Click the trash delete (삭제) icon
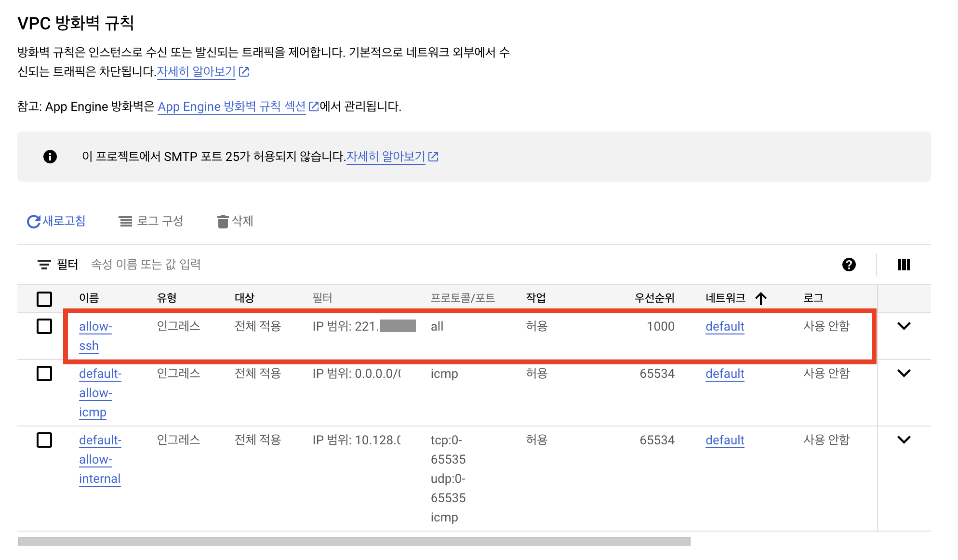 coord(223,222)
